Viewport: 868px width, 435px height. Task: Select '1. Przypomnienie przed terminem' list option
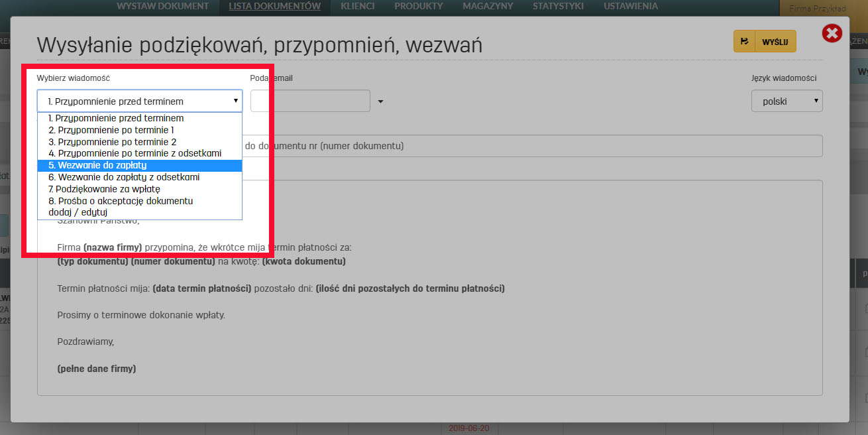[x=116, y=118]
